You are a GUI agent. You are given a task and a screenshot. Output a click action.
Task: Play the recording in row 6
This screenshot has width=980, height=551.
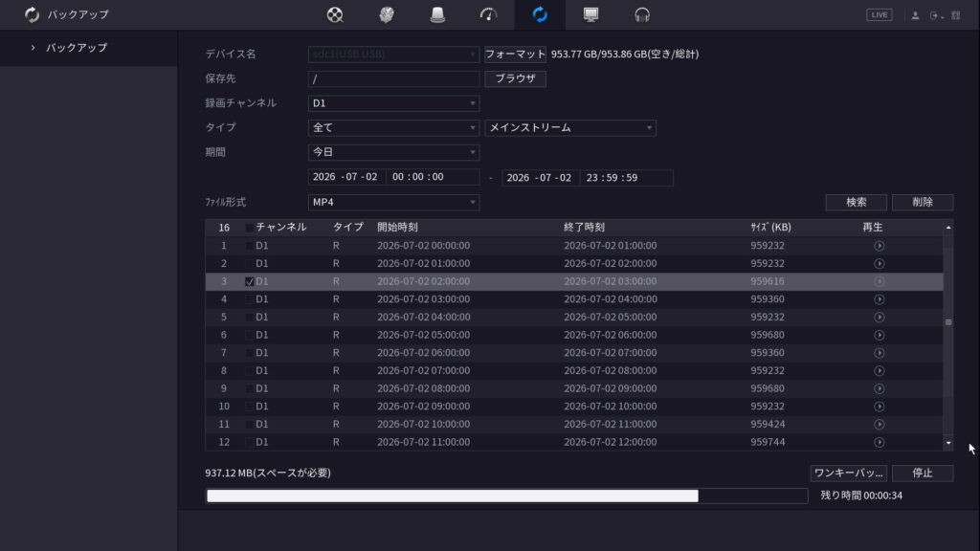click(879, 336)
